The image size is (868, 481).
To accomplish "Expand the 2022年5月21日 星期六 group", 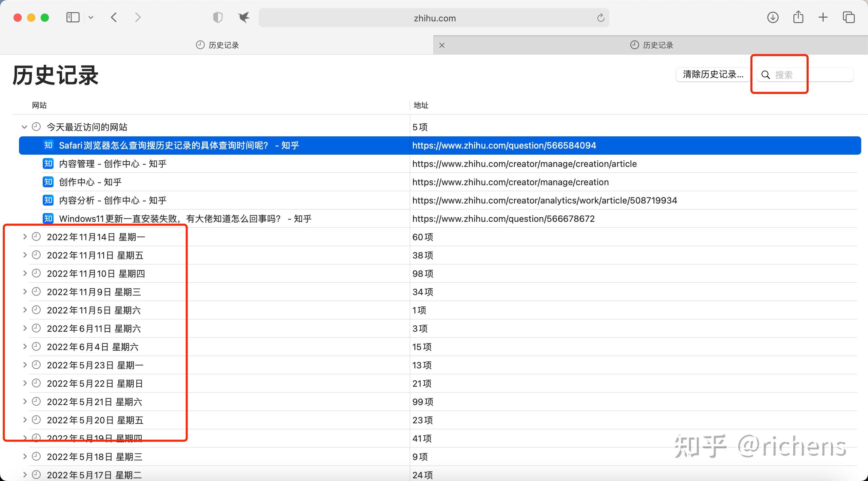I will (x=24, y=402).
